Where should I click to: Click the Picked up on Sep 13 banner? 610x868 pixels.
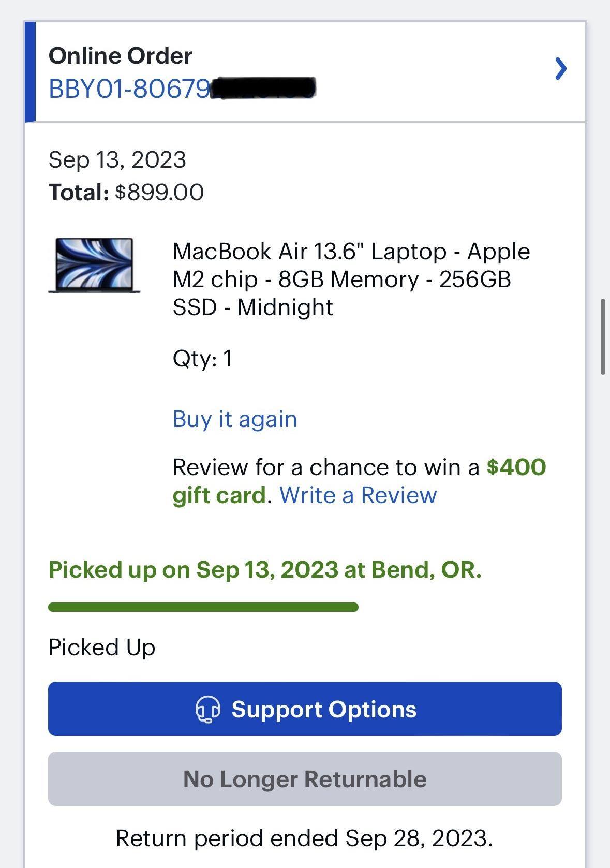tap(264, 569)
